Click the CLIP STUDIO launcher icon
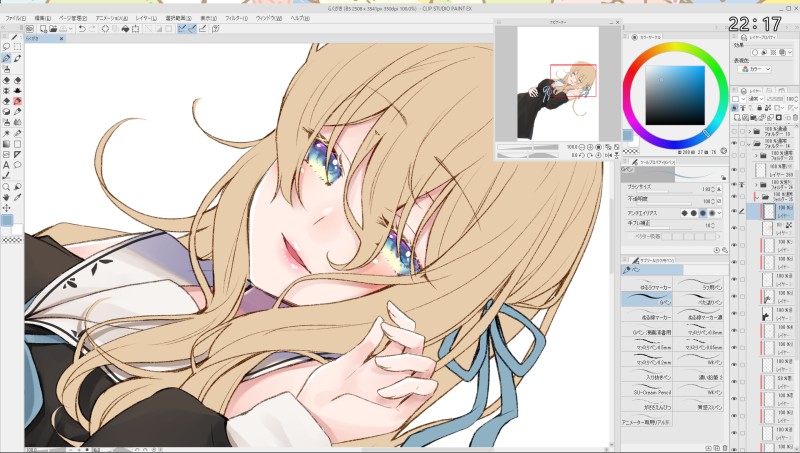 (x=30, y=29)
